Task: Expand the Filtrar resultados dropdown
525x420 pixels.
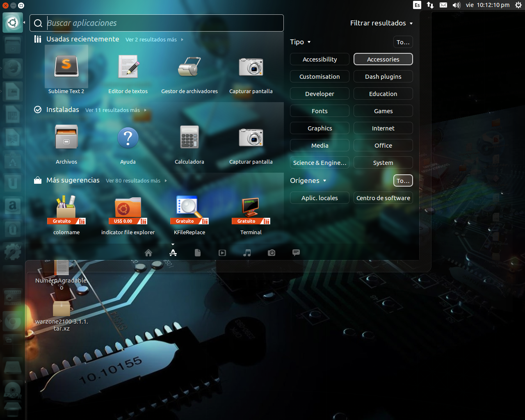Action: [x=381, y=23]
